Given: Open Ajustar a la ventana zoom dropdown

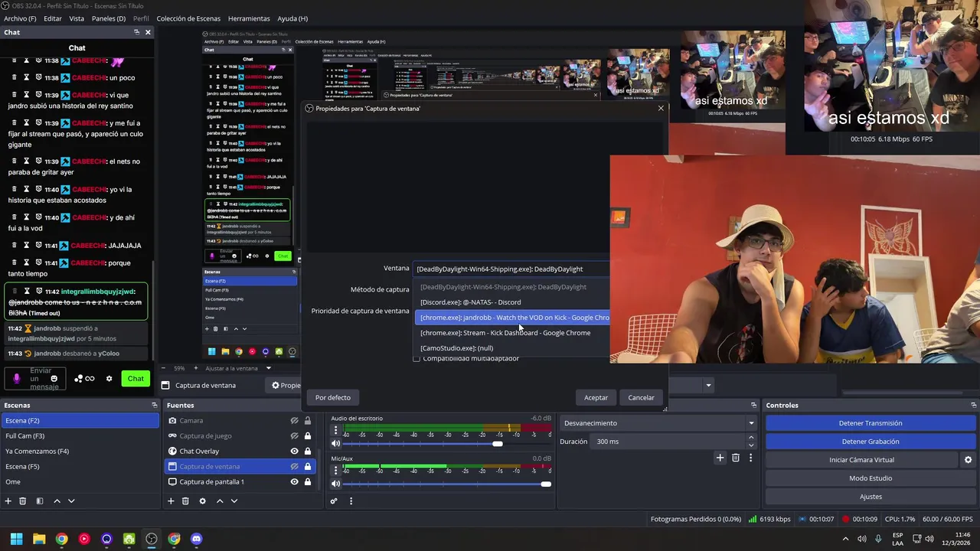Looking at the screenshot, I should (x=268, y=368).
